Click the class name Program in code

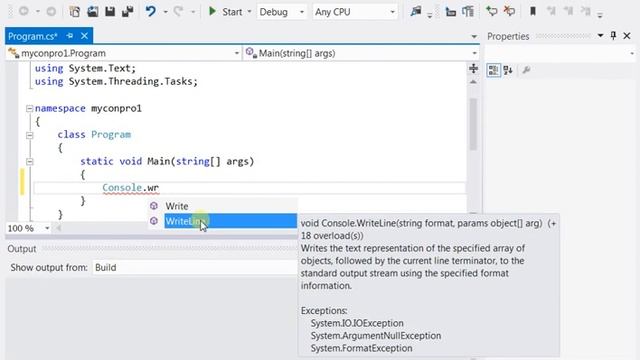pyautogui.click(x=111, y=135)
